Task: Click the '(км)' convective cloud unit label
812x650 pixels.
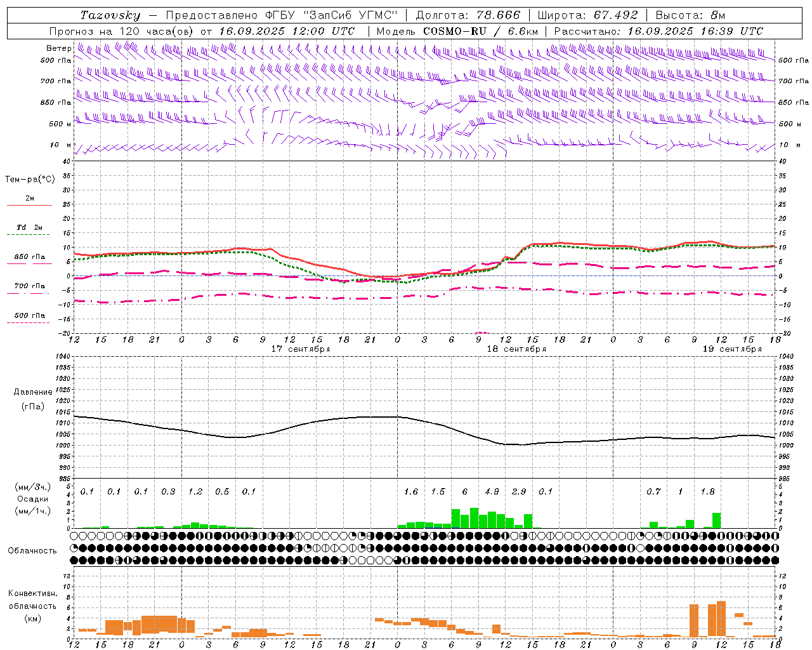Action: click(x=33, y=618)
